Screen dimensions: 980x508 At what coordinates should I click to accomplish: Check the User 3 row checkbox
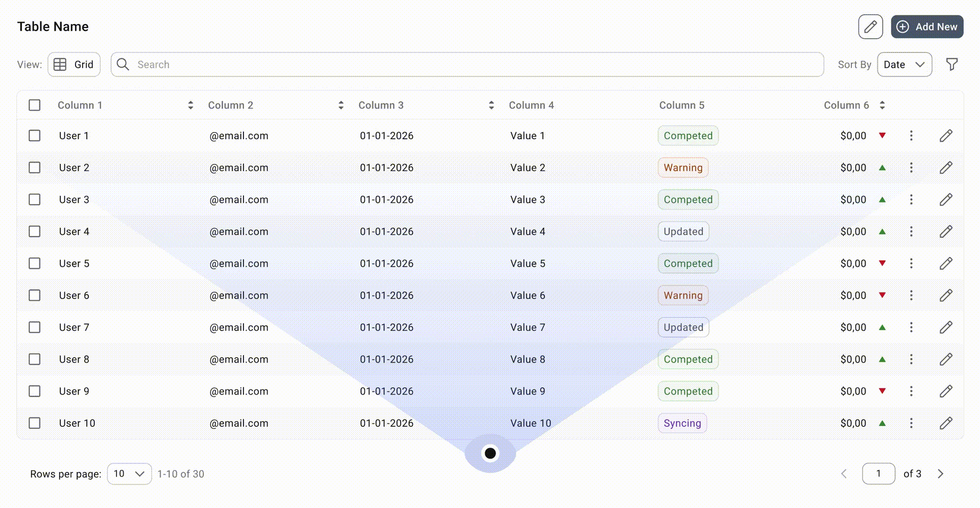coord(35,199)
